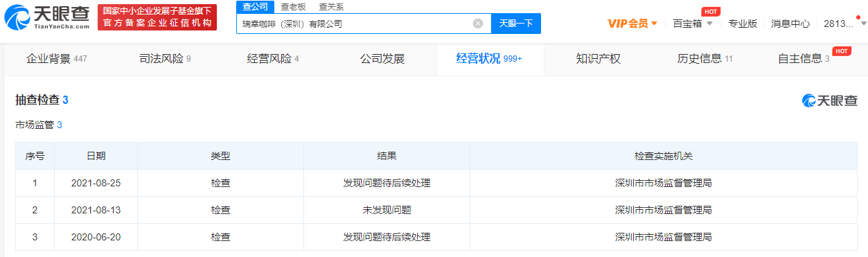Click the 未发现问题 result cell
This screenshot has height=257, width=868.
(387, 210)
